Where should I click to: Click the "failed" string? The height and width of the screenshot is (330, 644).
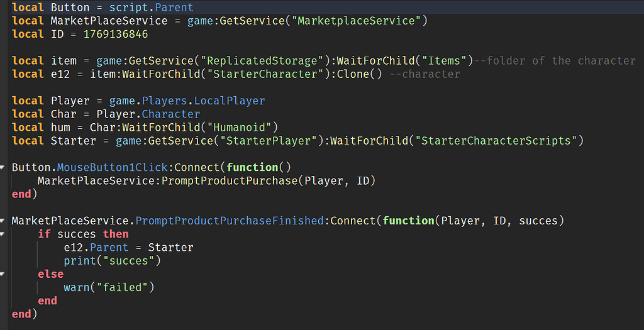click(122, 287)
